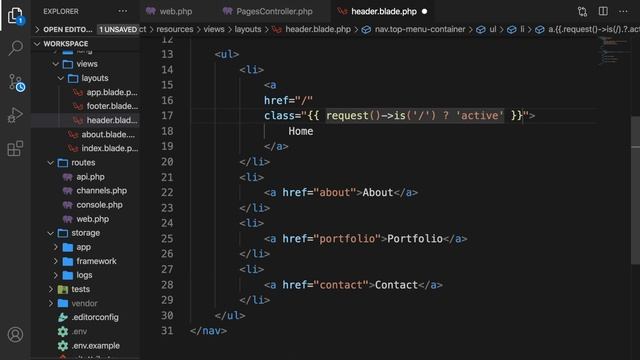
Task: Click 'active' string on line 17
Action: 480,116
